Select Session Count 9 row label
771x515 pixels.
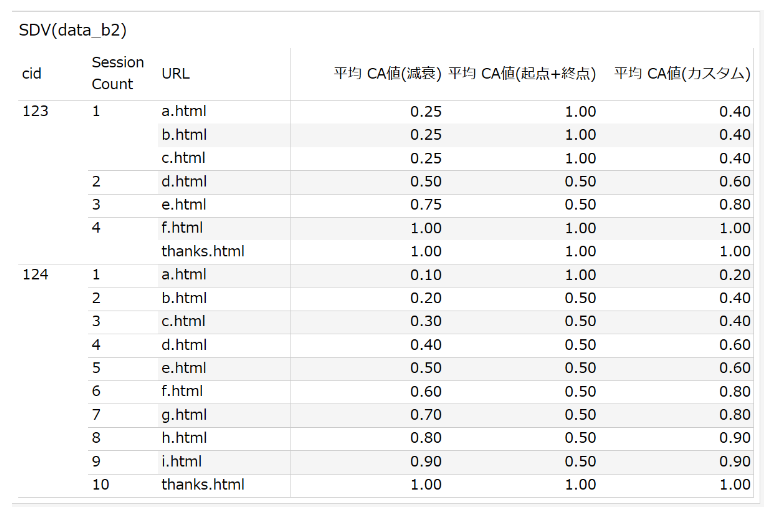click(x=97, y=461)
